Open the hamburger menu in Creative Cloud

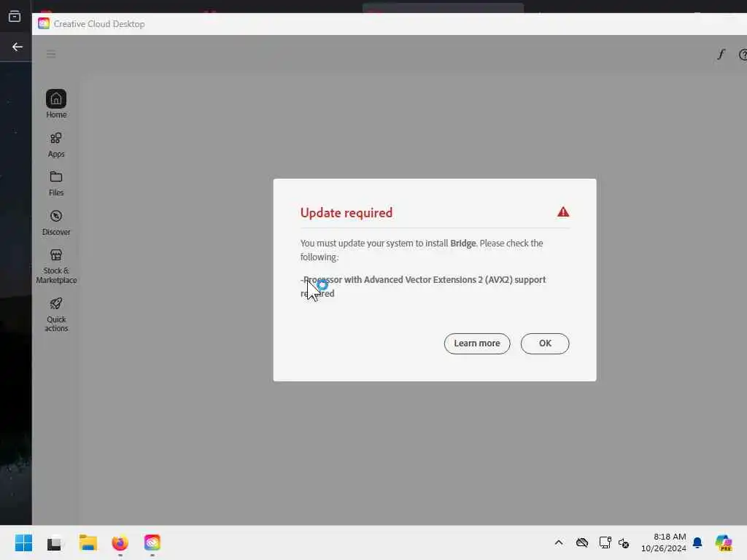51,54
